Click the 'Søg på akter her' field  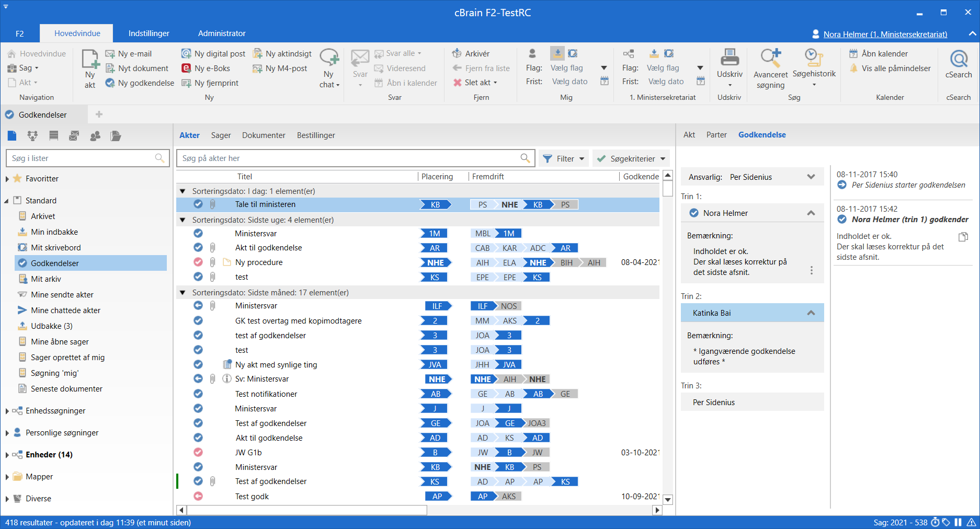coord(349,158)
